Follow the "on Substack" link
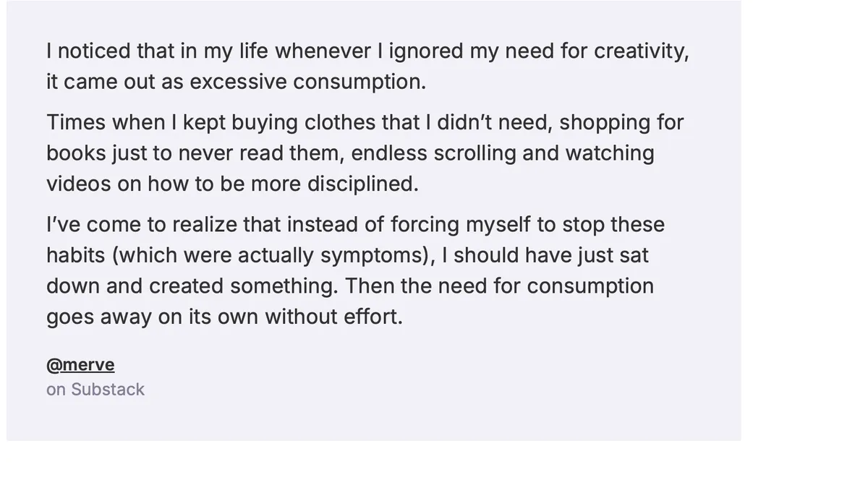Image resolution: width=868 pixels, height=485 pixels. point(95,390)
